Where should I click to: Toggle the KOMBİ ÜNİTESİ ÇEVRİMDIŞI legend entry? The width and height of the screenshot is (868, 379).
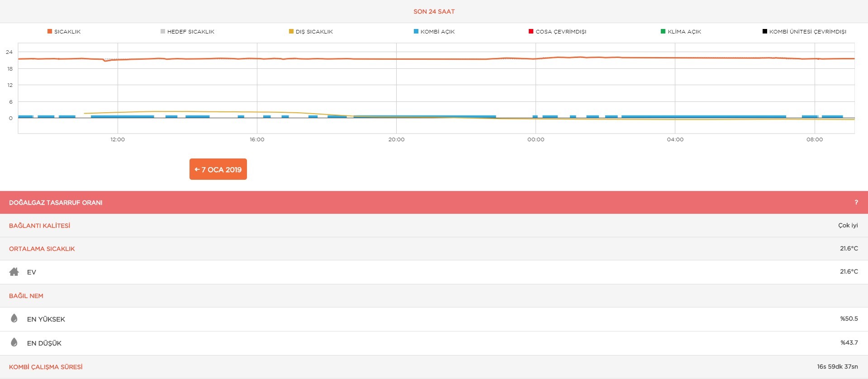click(x=804, y=32)
